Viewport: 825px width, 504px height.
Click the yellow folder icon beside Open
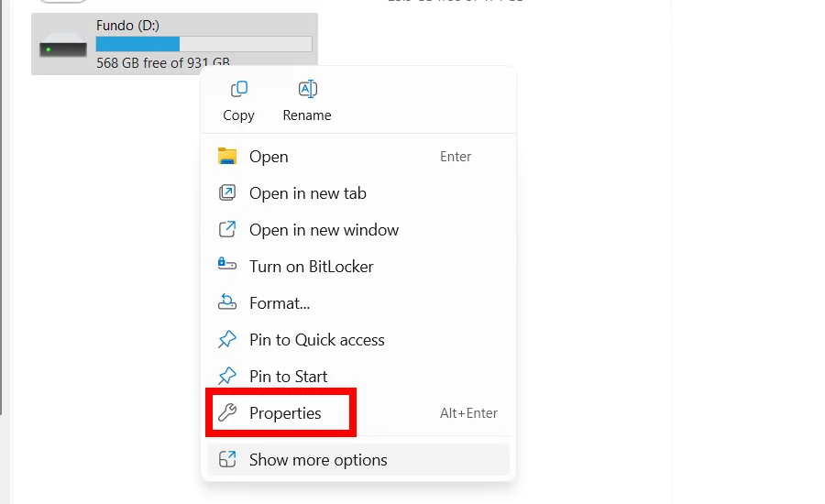[227, 157]
